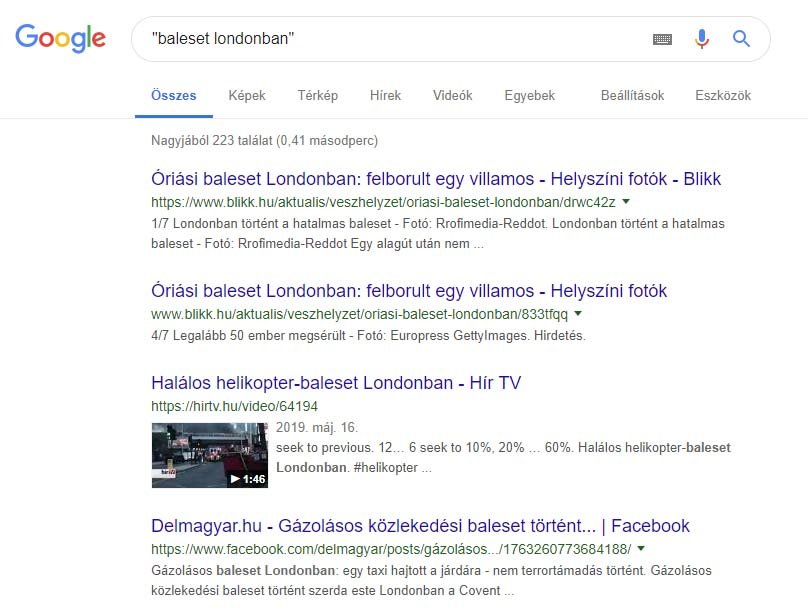This screenshot has width=808, height=610.
Task: Open the result options arrow next to Blikk URL
Action: pyautogui.click(x=625, y=200)
